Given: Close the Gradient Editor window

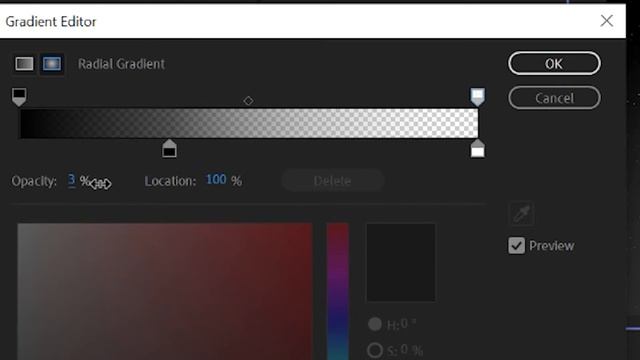Looking at the screenshot, I should (607, 21).
